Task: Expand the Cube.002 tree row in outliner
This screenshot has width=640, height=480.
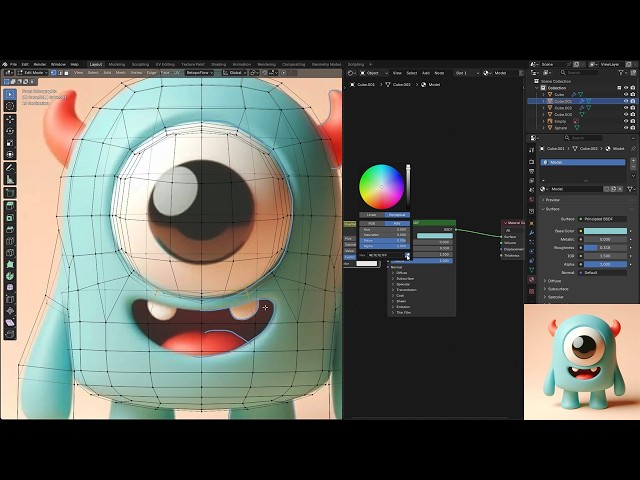Action: coord(543,108)
